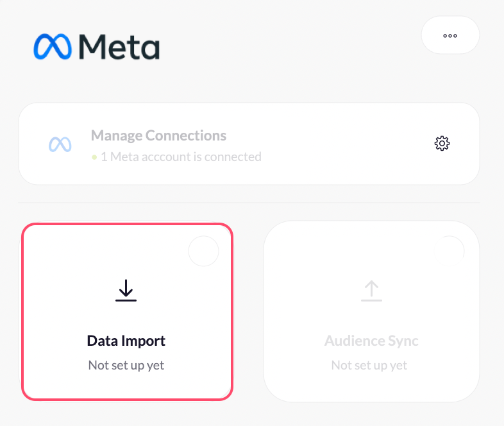Viewport: 504px width, 426px height.
Task: Open the three-dot more options menu
Action: point(450,35)
